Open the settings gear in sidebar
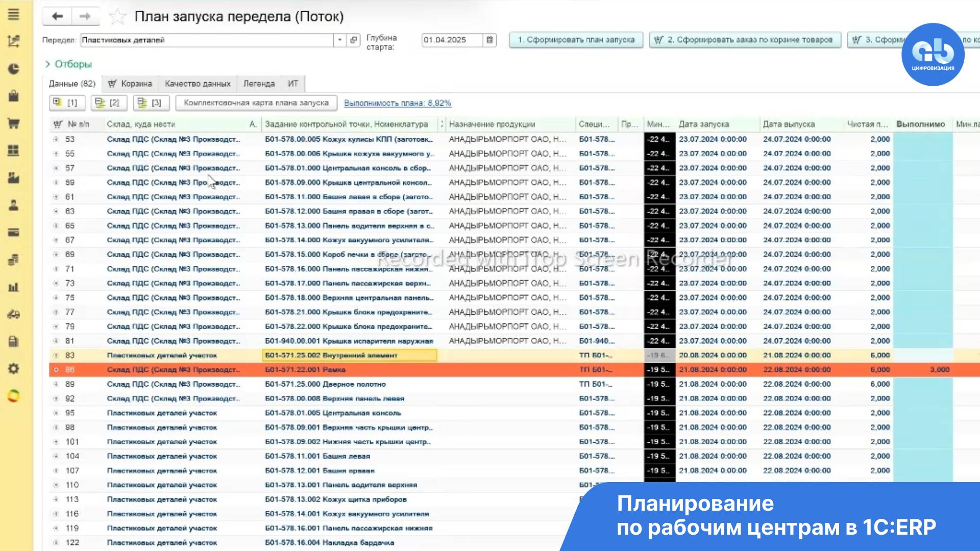Viewport: 980px width, 551px height. click(14, 368)
